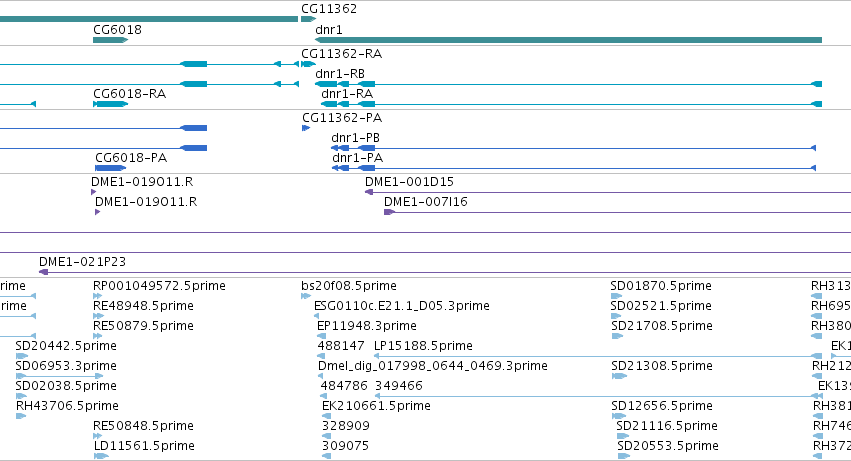Select the dnr1-RB transcript label

[x=340, y=74]
